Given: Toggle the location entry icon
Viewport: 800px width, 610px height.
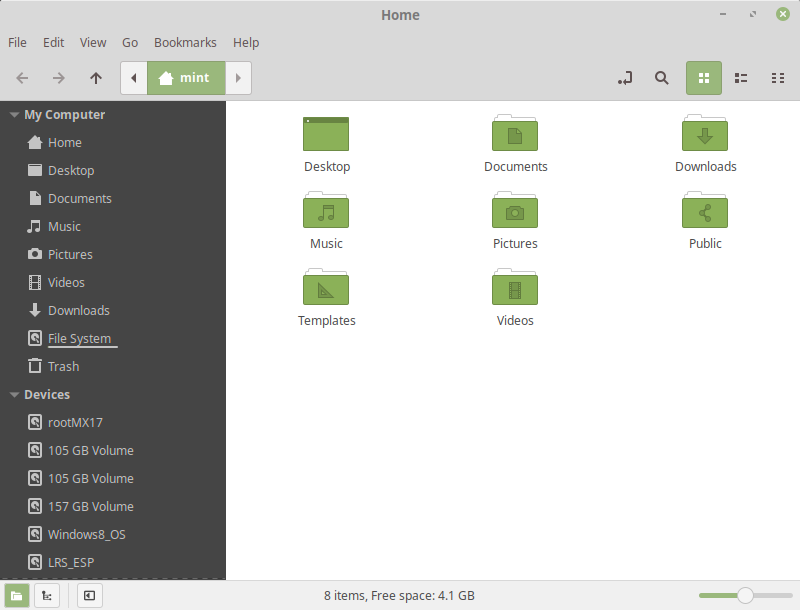Looking at the screenshot, I should 624,78.
